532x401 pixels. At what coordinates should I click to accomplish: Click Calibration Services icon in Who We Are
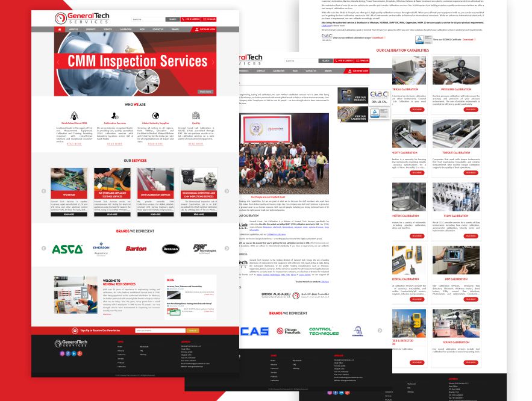[x=114, y=116]
